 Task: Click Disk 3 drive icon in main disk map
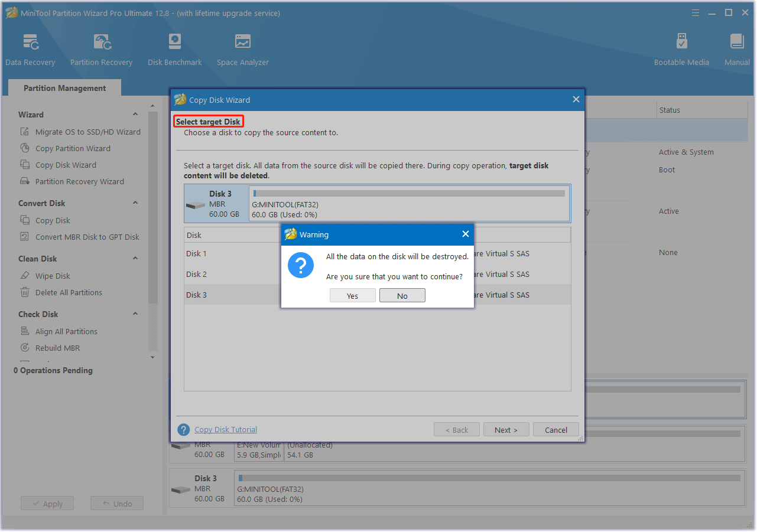pyautogui.click(x=181, y=490)
